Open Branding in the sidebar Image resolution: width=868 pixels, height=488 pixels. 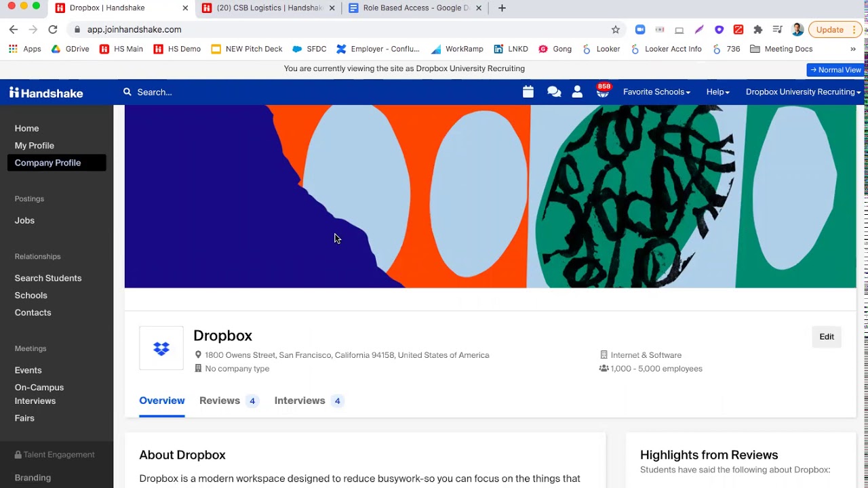click(33, 478)
